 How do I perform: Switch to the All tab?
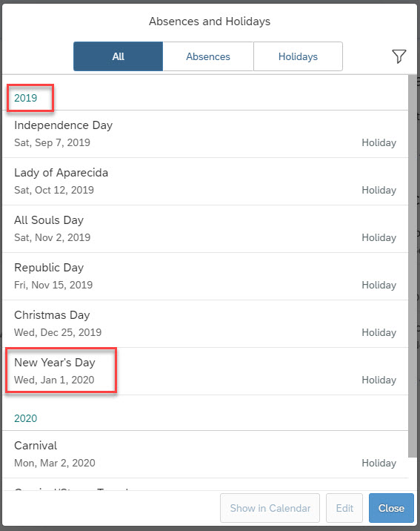pyautogui.click(x=118, y=56)
